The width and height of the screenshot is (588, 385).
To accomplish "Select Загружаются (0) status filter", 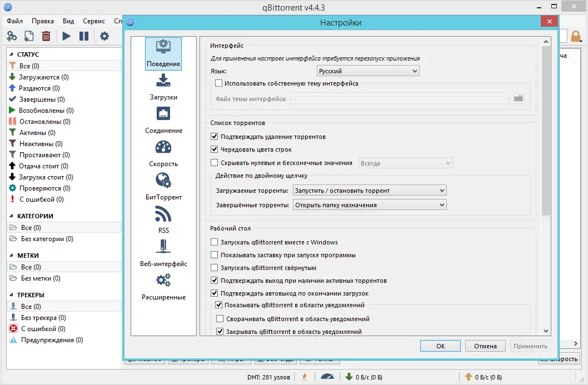I will 44,77.
